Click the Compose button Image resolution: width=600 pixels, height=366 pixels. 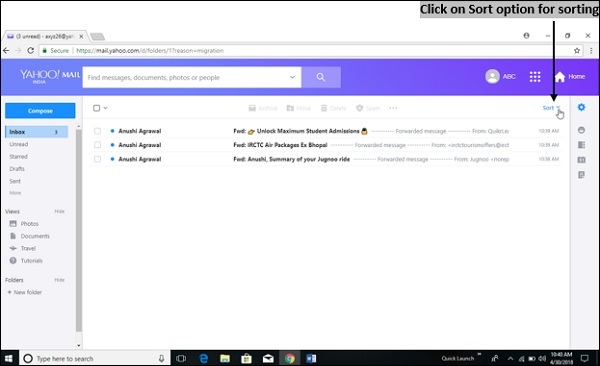tap(40, 111)
